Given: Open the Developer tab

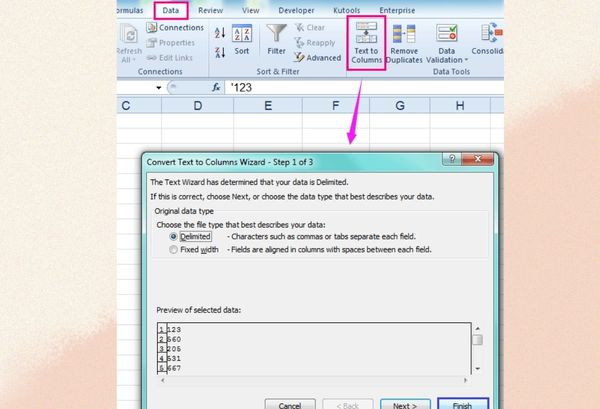Looking at the screenshot, I should tap(296, 11).
